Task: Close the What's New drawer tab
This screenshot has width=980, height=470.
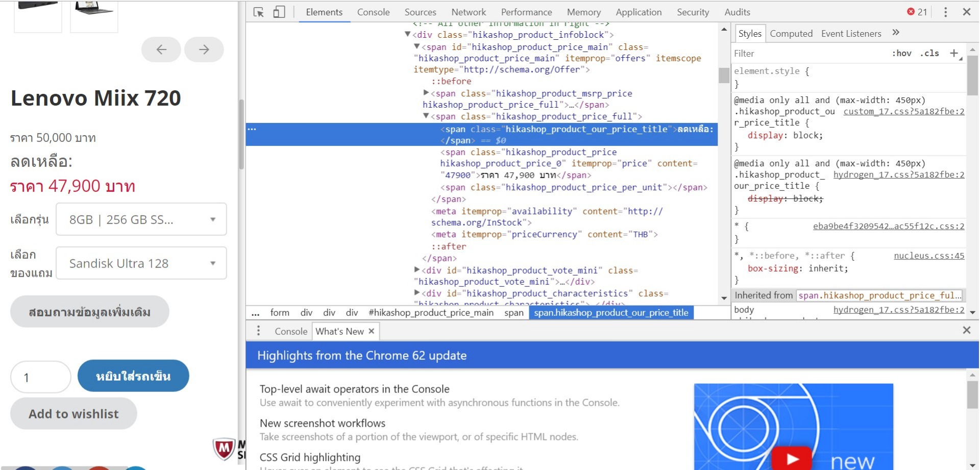Action: point(372,331)
